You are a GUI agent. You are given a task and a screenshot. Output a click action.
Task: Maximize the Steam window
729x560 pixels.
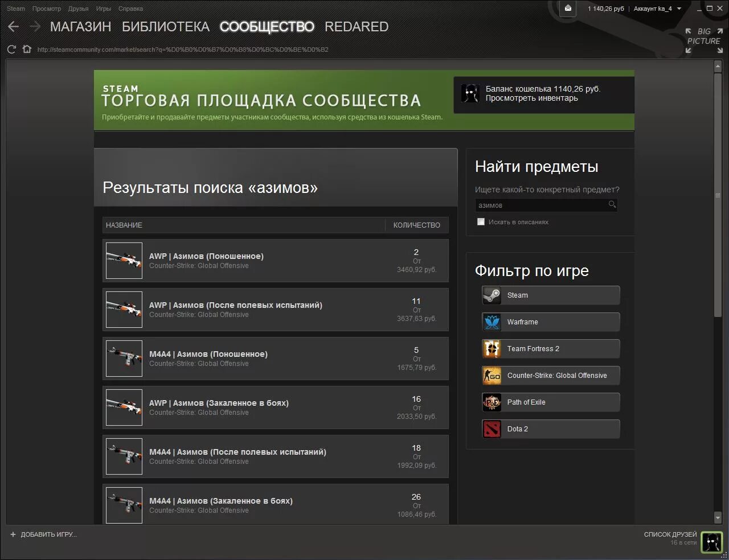(710, 8)
